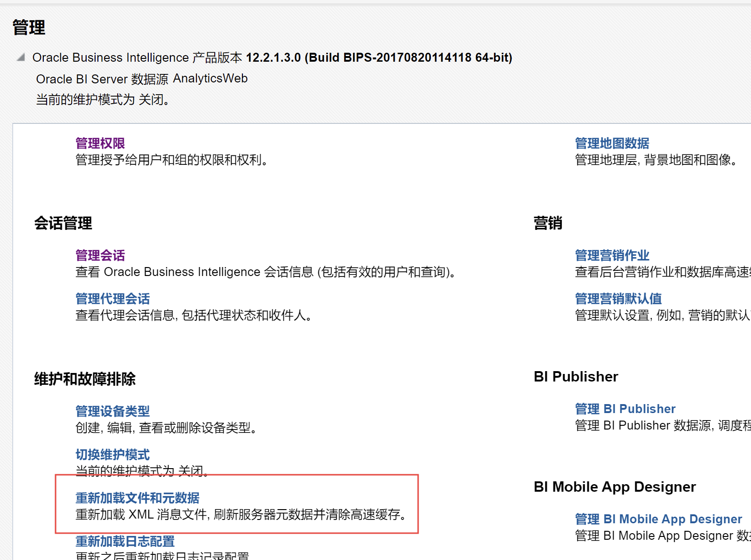Click description 查看 Oracle Business Intelligence 会话信息
751x560 pixels.
point(266,272)
